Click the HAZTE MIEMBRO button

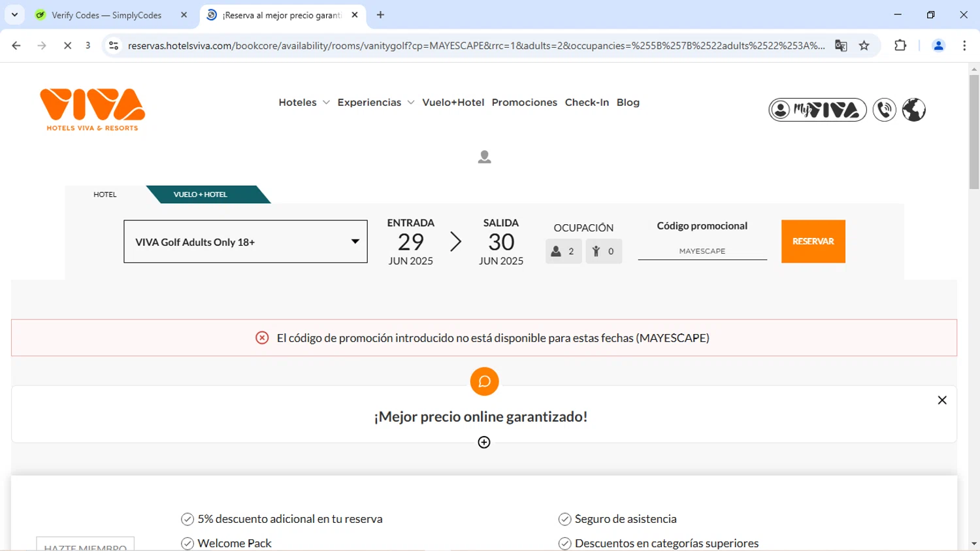[x=86, y=544]
